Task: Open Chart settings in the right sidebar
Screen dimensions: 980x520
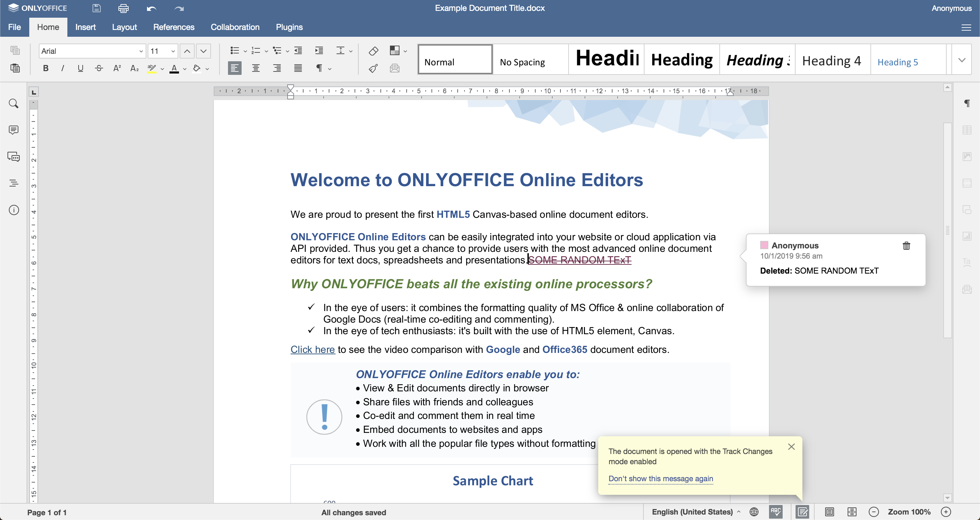Action: pyautogui.click(x=967, y=236)
